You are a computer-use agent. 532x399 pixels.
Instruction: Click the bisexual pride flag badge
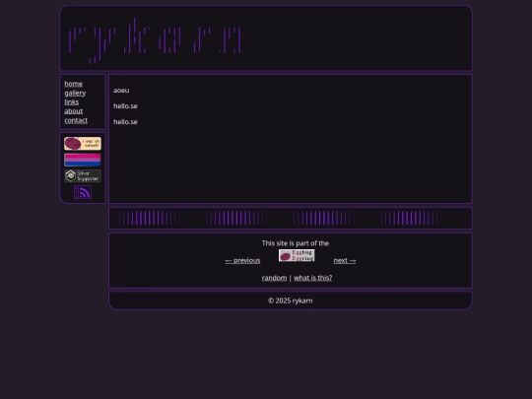tap(83, 160)
